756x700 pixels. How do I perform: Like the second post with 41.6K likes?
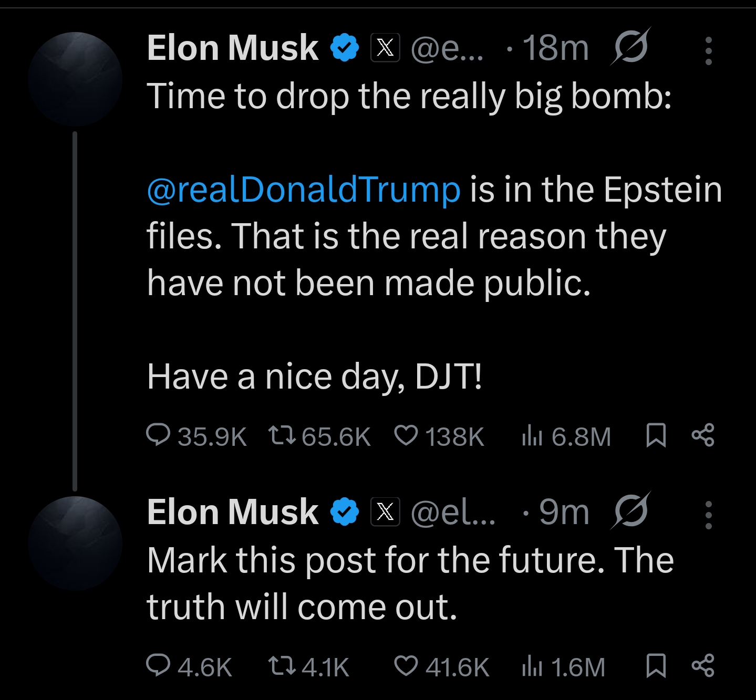point(406,666)
